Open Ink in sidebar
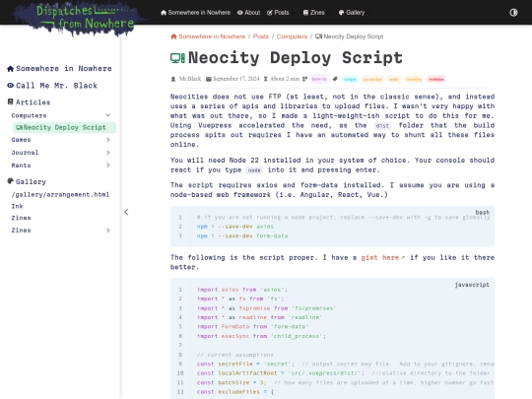This screenshot has height=399, width=532. (x=18, y=206)
